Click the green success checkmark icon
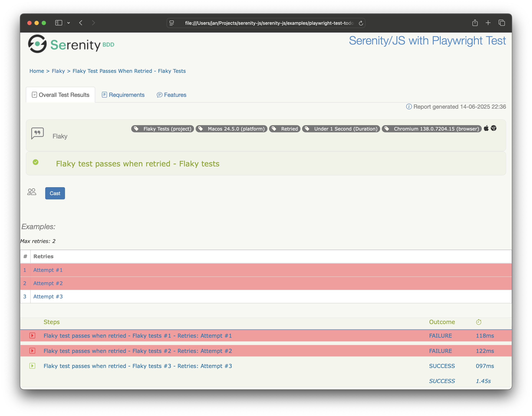Viewport: 532px width, 416px height. tap(36, 162)
